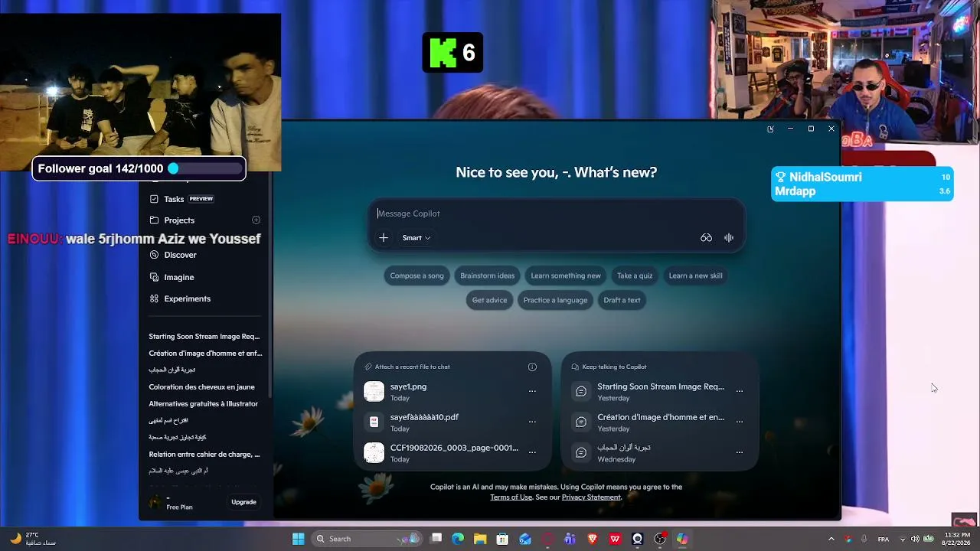Open the clock and calendar flyout
This screenshot has width=980, height=551.
[957, 539]
